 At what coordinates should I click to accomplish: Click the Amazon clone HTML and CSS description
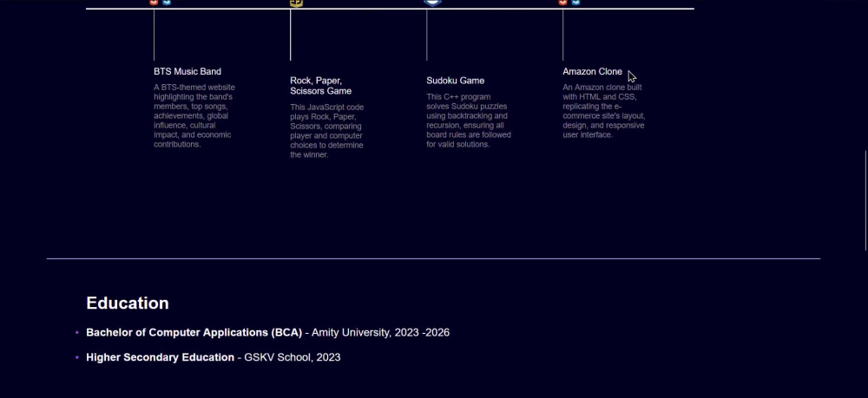click(604, 111)
